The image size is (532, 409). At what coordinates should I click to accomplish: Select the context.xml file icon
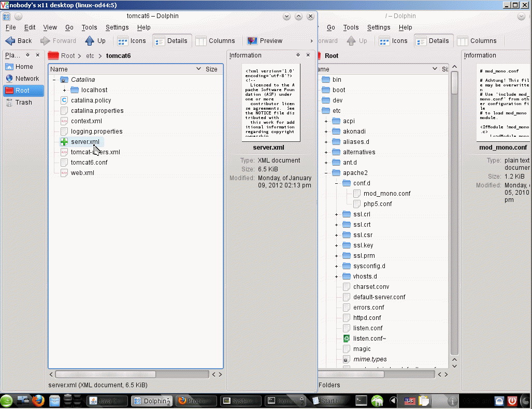(64, 121)
